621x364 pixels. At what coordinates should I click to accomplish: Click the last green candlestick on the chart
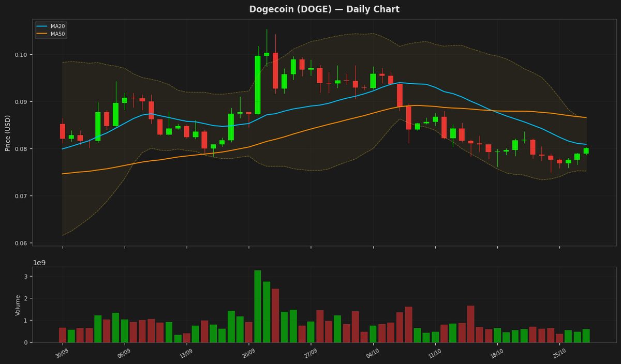(x=586, y=150)
